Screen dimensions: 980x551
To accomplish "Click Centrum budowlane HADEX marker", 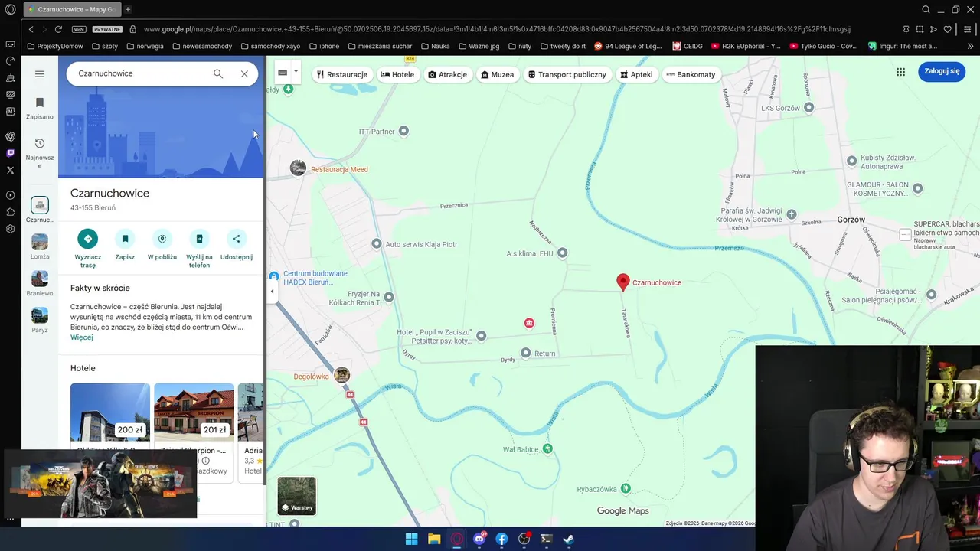I will [x=274, y=275].
